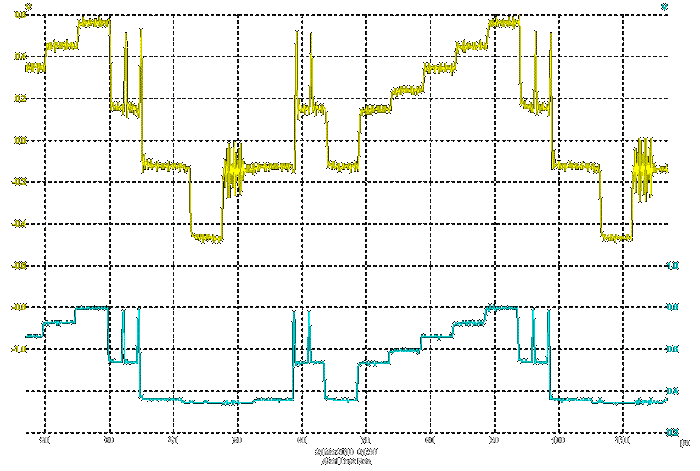Select the 50 mark on time axis
The height and width of the screenshot is (471, 700).
click(x=237, y=440)
